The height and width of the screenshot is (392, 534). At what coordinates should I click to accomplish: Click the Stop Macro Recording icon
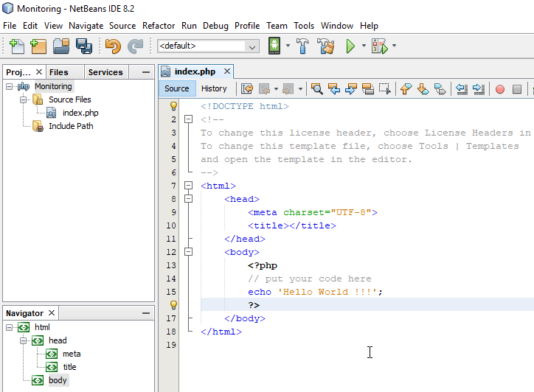pos(517,89)
